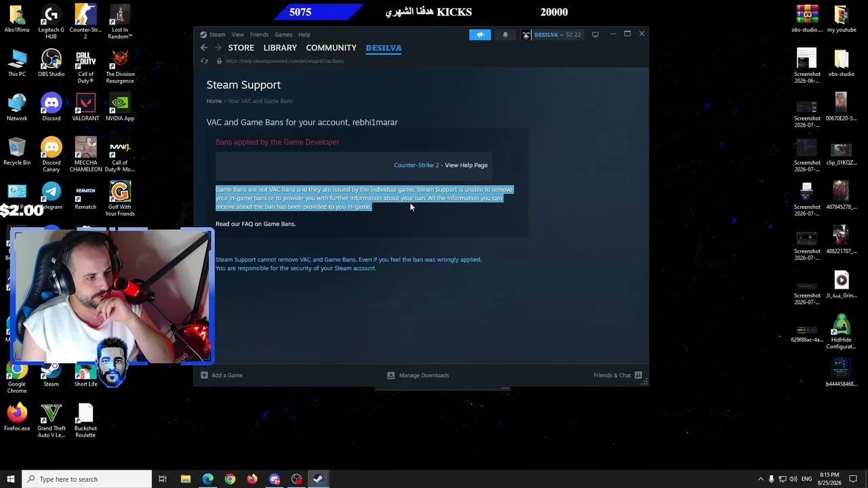Click View Help Page link
Image resolution: width=868 pixels, height=488 pixels.
(x=466, y=165)
